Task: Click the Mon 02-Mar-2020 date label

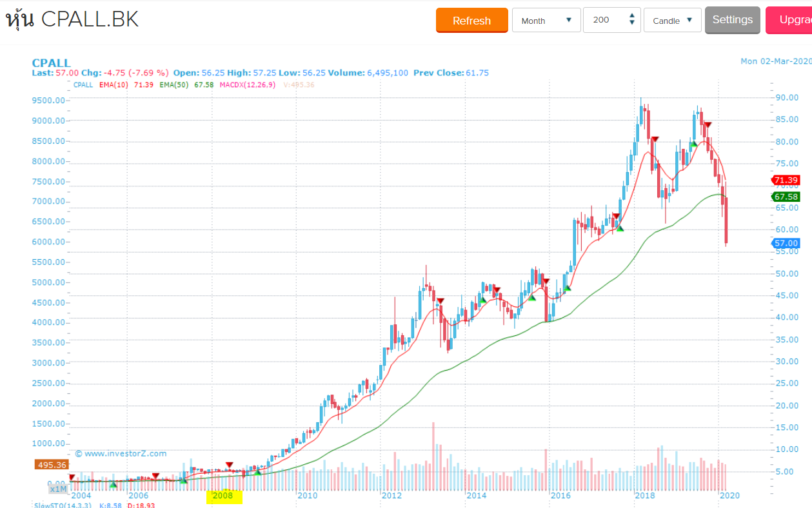Action: click(776, 61)
